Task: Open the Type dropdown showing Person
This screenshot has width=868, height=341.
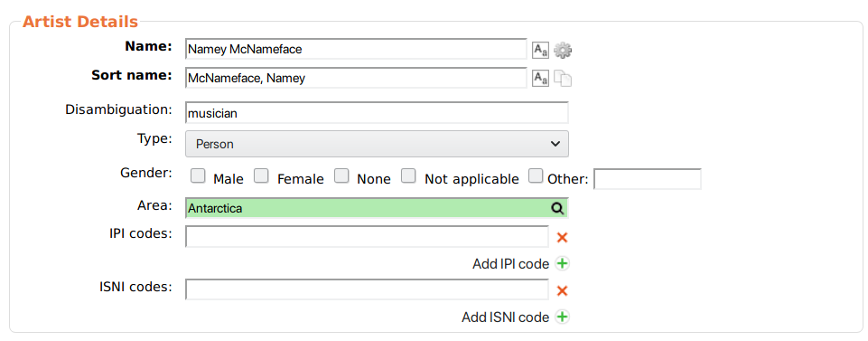Action: point(377,144)
